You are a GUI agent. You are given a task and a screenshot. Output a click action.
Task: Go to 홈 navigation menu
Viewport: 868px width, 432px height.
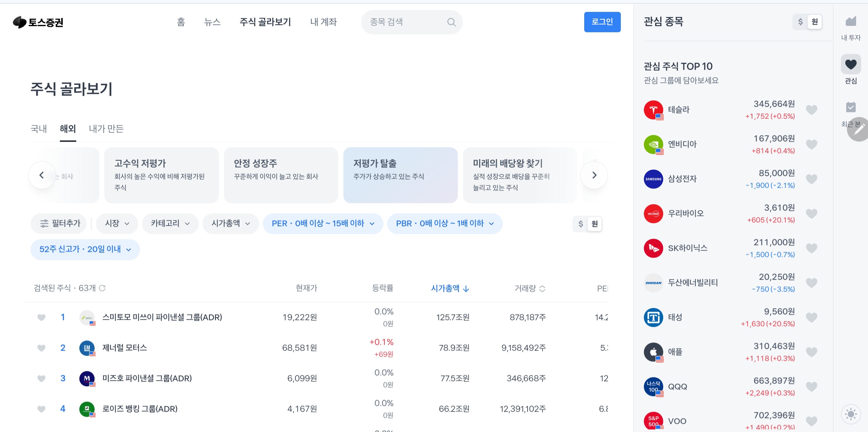181,22
